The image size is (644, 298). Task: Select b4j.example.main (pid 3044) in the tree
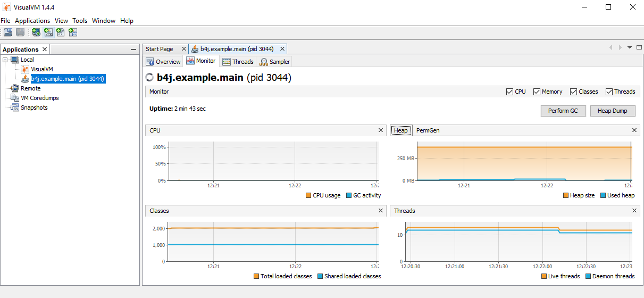[x=68, y=79]
